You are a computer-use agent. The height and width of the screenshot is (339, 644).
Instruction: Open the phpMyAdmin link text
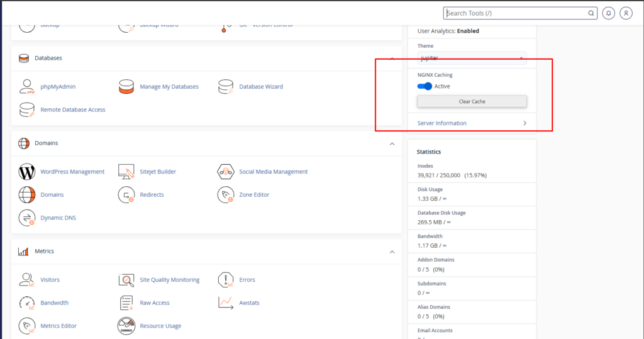58,87
